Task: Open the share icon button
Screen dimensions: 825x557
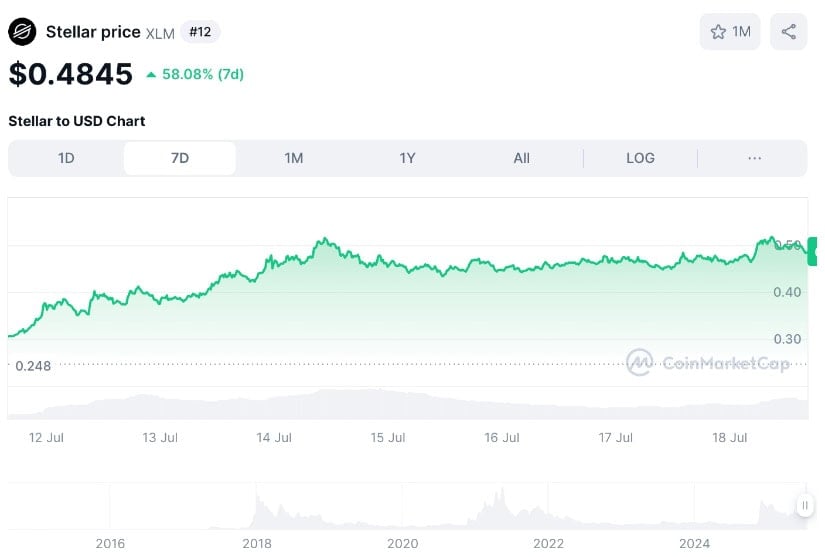Action: tap(788, 32)
